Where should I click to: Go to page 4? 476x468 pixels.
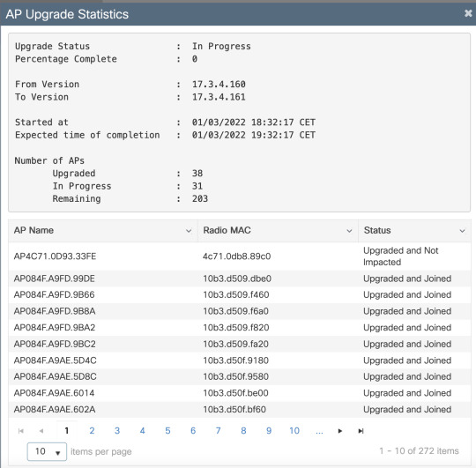[x=143, y=431]
